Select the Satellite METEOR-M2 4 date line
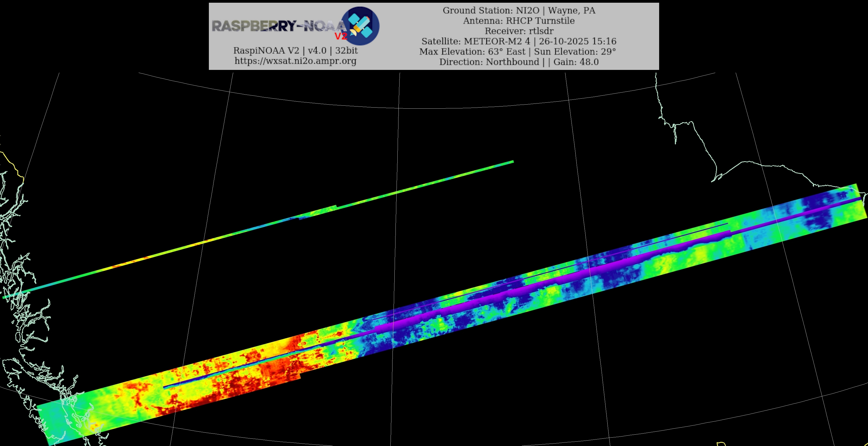This screenshot has width=868, height=446. [519, 41]
